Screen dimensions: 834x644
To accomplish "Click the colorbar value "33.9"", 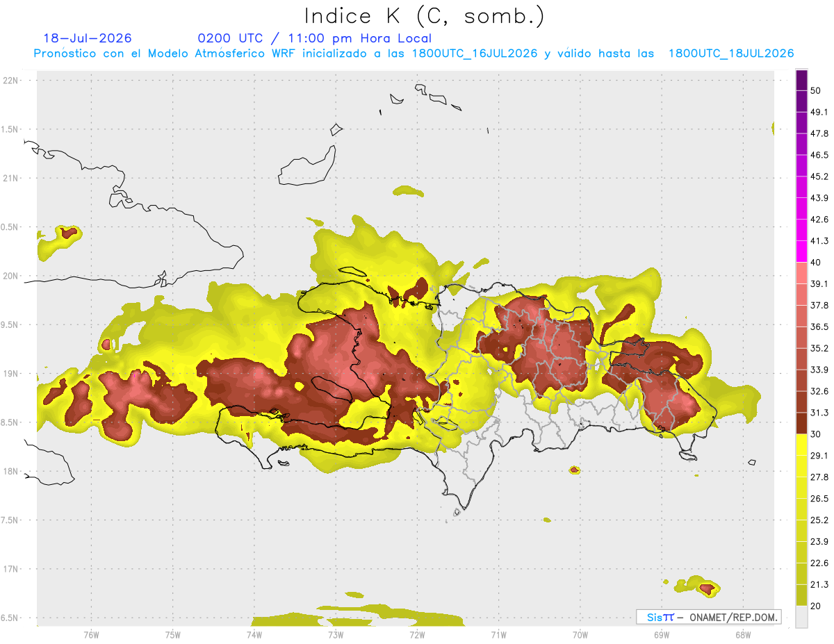I will pos(819,370).
